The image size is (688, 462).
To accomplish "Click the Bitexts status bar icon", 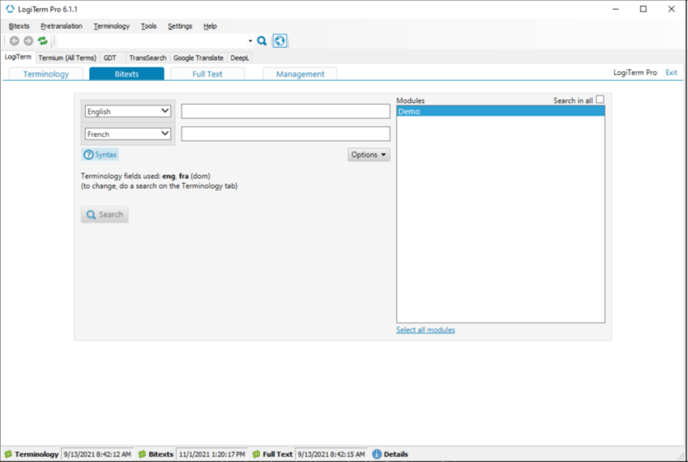I will coord(142,454).
